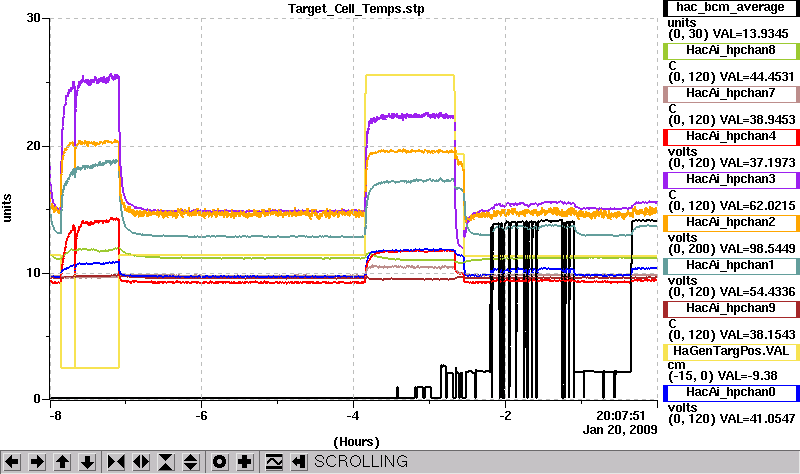The width and height of the screenshot is (800, 474).
Task: Click the vertical units y-axis label
Action: [x=7, y=208]
